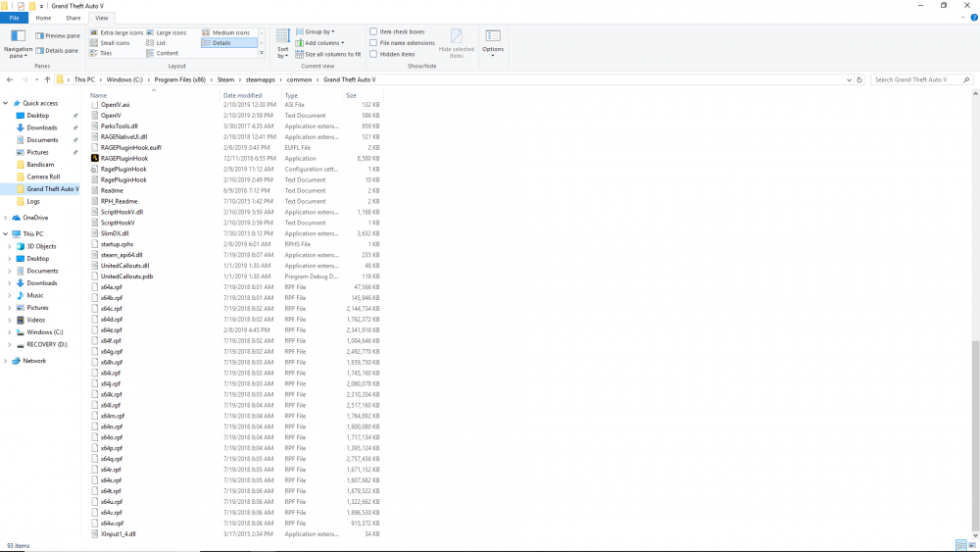Open the Home ribbon tab

[x=43, y=18]
